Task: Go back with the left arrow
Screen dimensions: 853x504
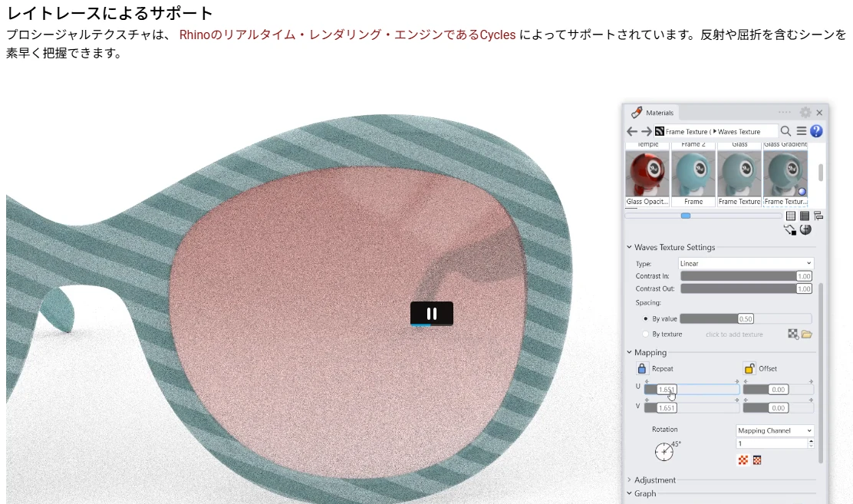Action: [x=631, y=131]
